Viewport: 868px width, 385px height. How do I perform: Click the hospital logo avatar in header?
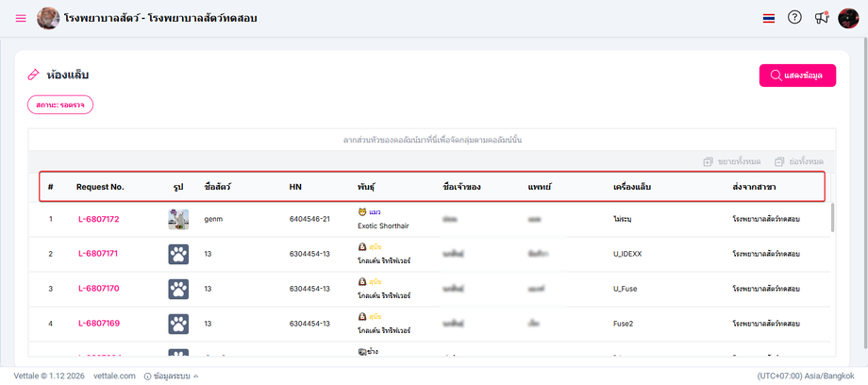[48, 18]
